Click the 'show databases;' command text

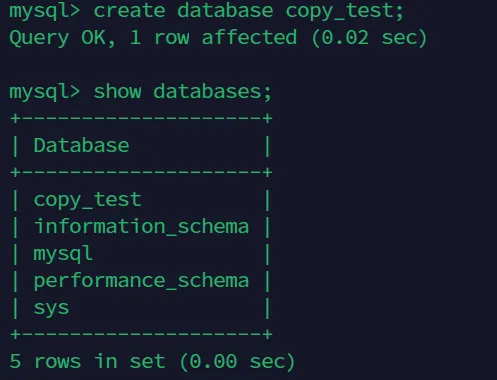[x=183, y=91]
